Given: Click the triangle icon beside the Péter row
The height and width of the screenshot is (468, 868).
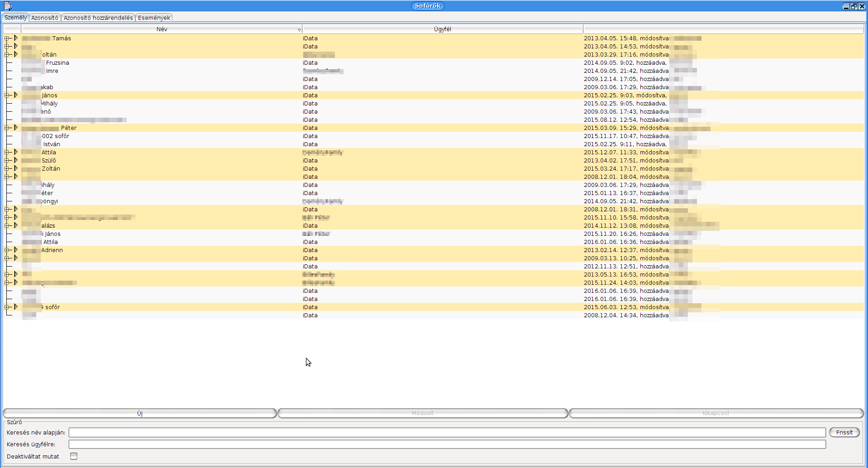Looking at the screenshot, I should (16, 128).
